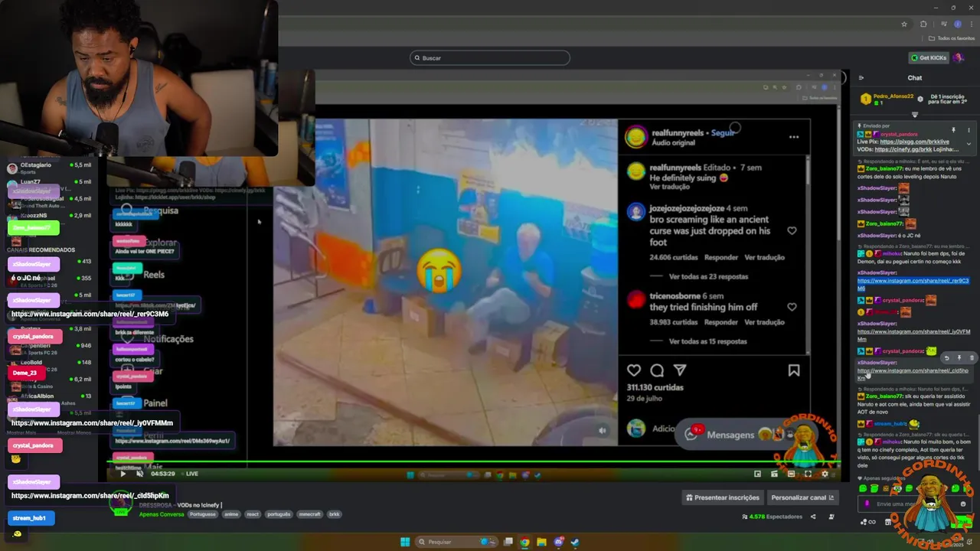Screen dimensions: 980x551
Task: Play the stream with the play button
Action: tap(122, 474)
